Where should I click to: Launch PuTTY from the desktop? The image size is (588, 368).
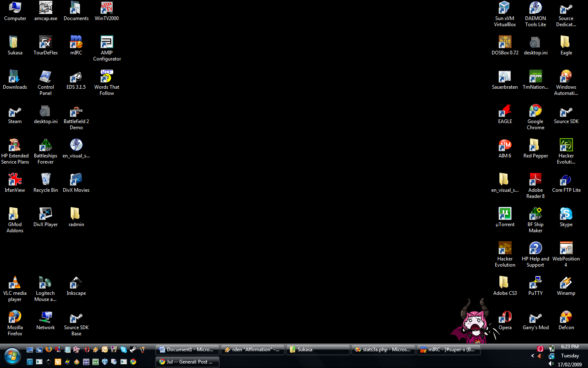coord(536,286)
